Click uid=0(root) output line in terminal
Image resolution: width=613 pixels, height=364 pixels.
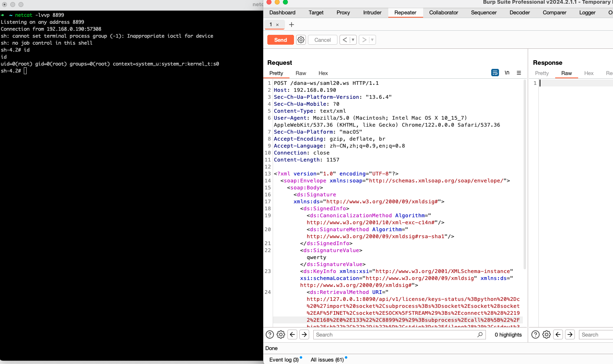tap(110, 64)
